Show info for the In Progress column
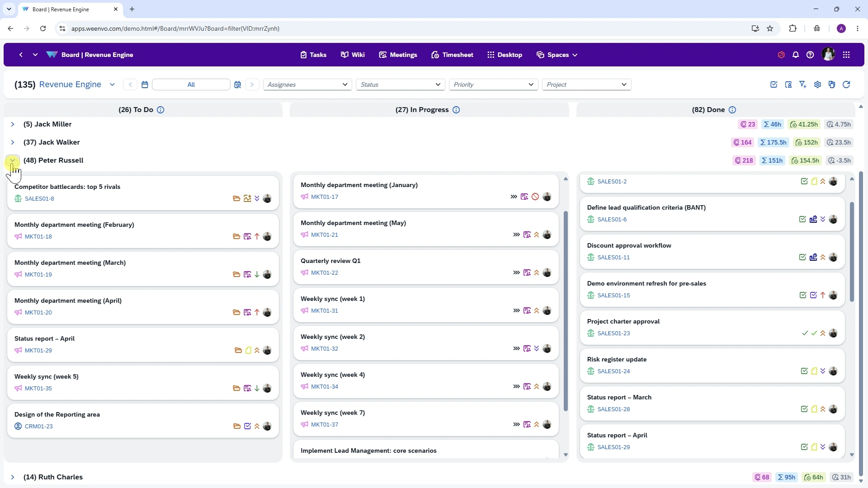 [456, 110]
